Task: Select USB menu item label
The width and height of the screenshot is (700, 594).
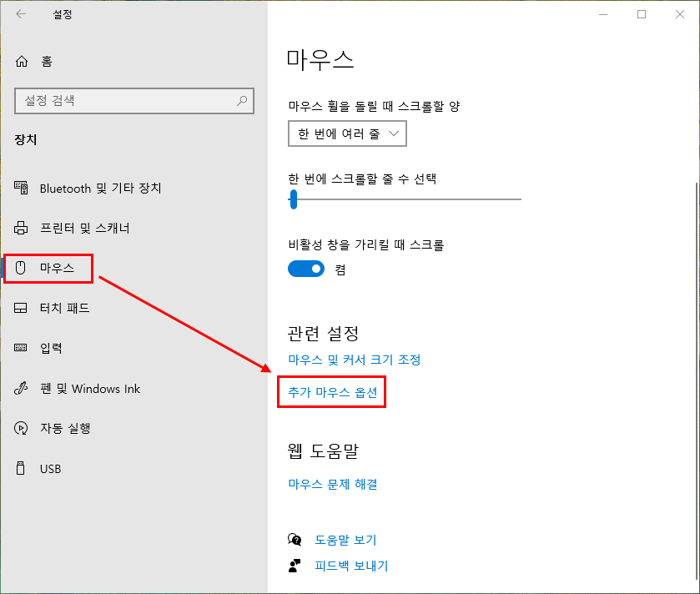Action: tap(50, 469)
